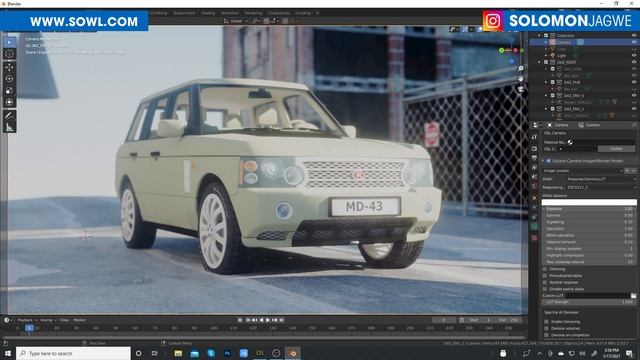
Task: Collapse the Octane Camera Imager panel
Action: 544,161
